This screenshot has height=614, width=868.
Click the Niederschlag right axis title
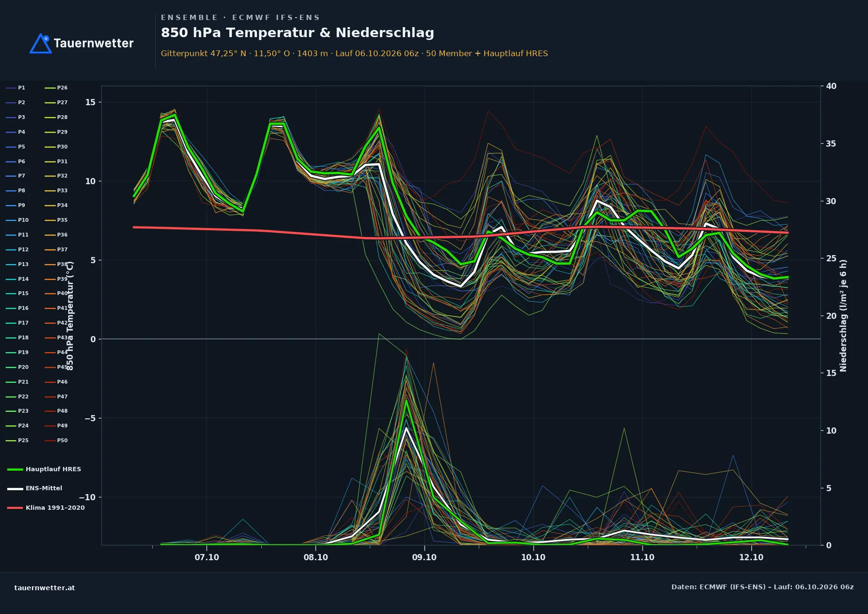843,316
